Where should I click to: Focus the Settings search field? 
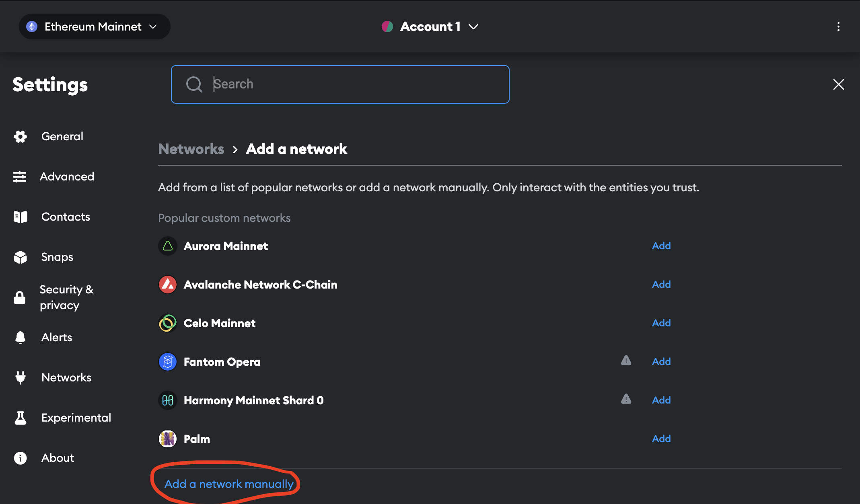click(340, 84)
